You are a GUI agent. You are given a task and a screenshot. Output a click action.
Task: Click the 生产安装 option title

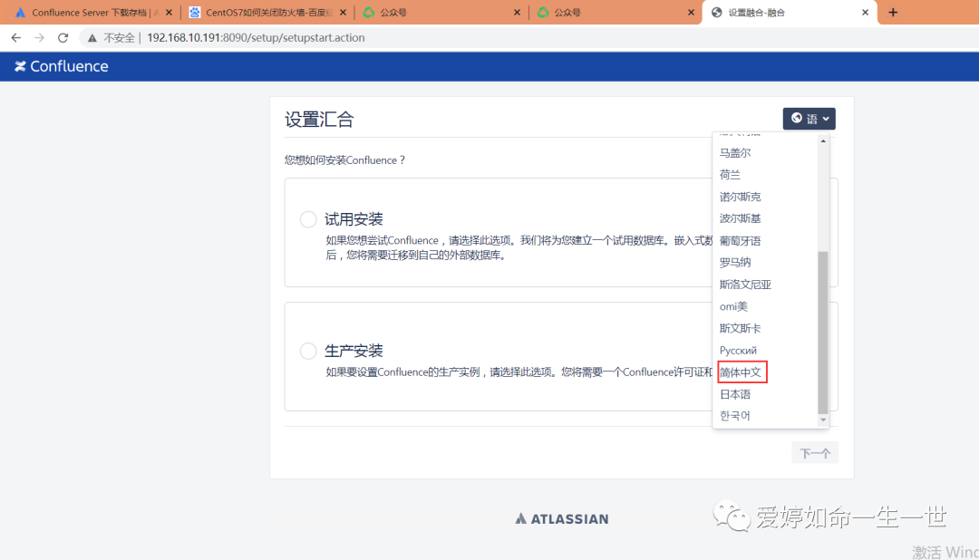(354, 351)
